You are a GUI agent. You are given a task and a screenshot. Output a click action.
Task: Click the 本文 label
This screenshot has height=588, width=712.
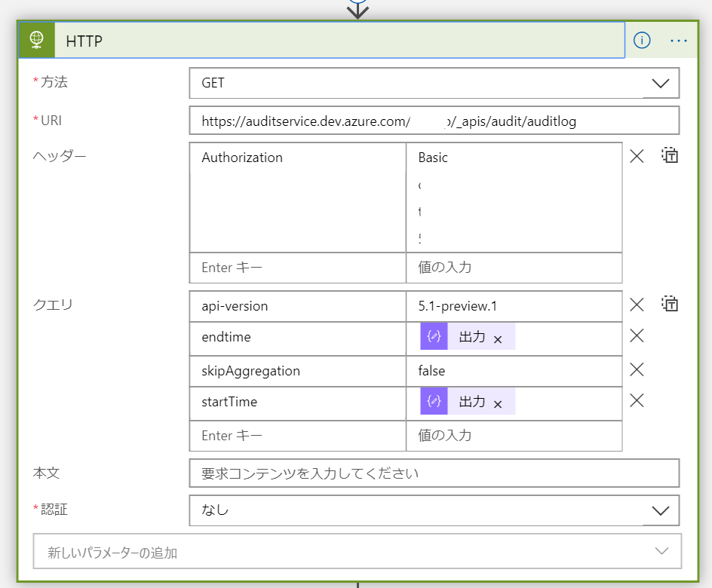click(46, 473)
